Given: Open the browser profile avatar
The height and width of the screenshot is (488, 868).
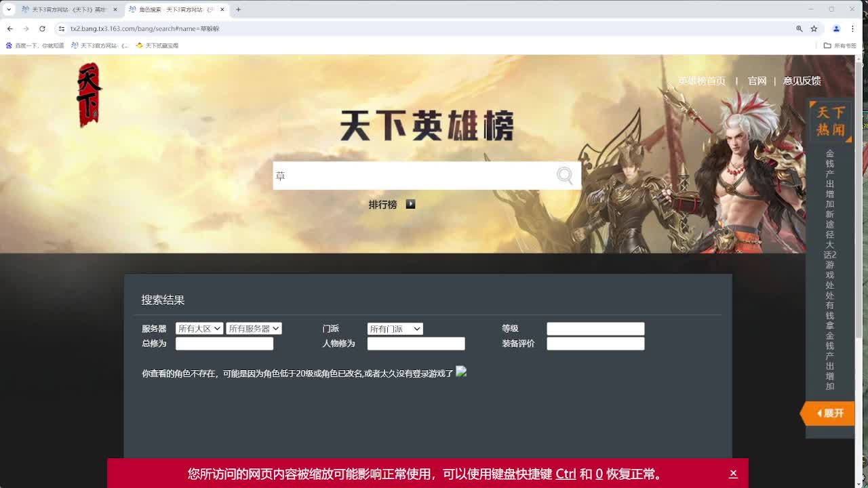Looking at the screenshot, I should coord(836,28).
